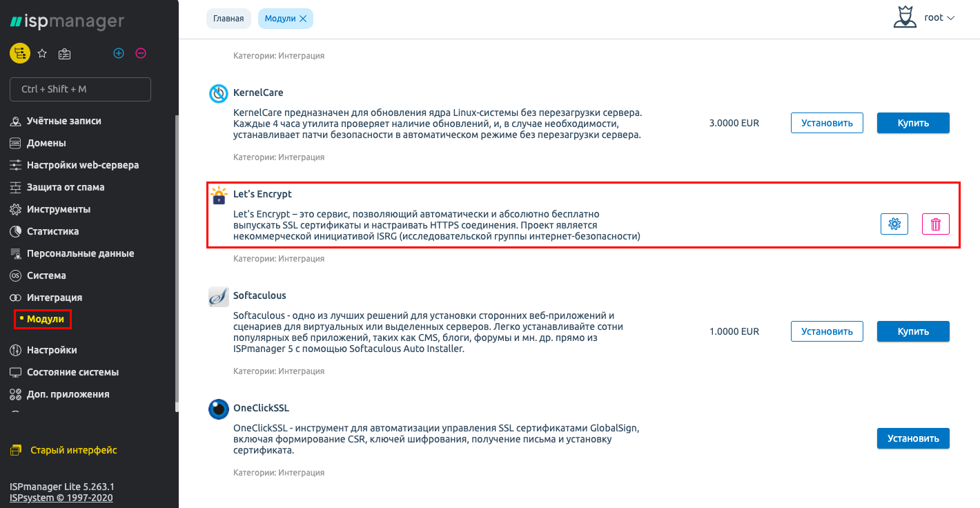Image resolution: width=980 pixels, height=508 pixels.
Task: Expand Инструменты menu section
Action: (59, 209)
